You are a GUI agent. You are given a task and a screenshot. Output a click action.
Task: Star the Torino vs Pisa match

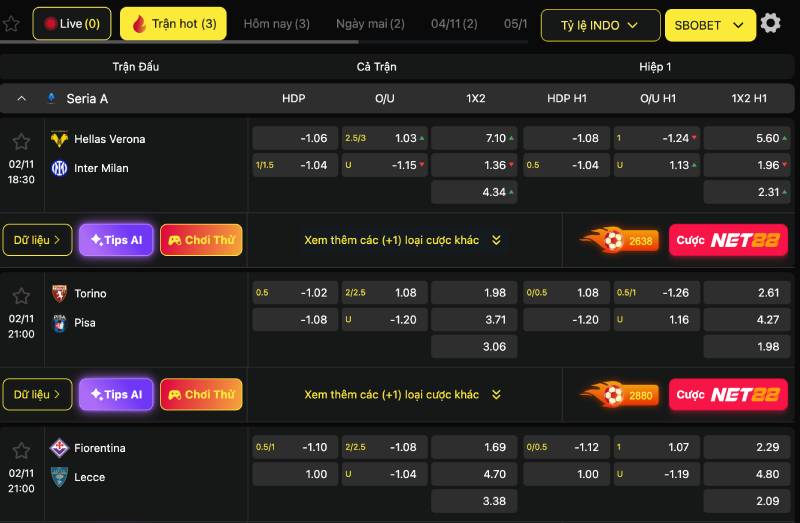[21, 296]
